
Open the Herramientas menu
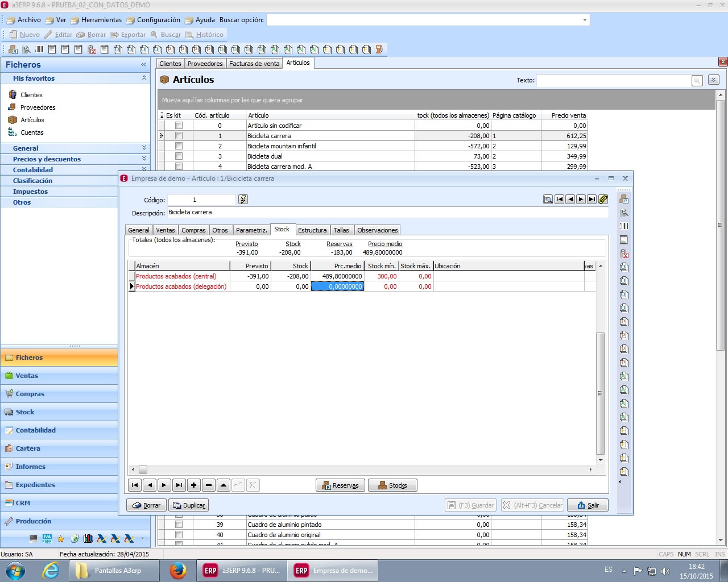coord(96,20)
